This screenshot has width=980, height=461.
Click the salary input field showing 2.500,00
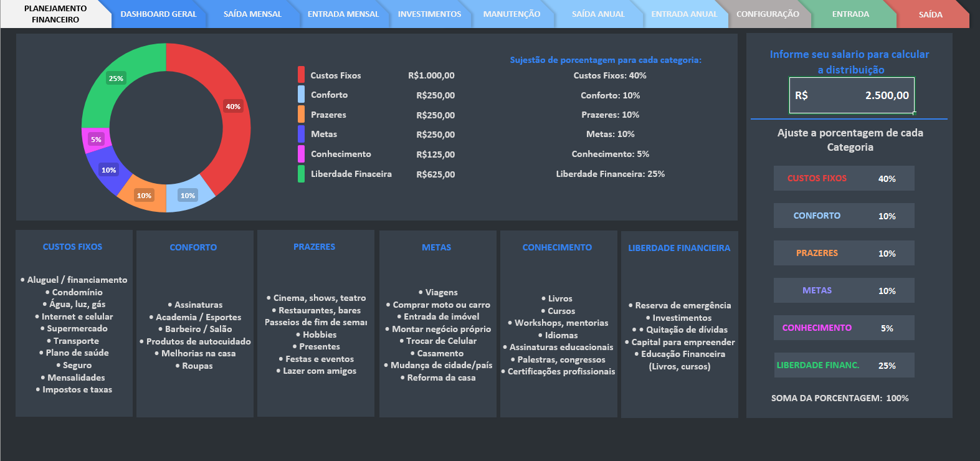click(x=852, y=95)
